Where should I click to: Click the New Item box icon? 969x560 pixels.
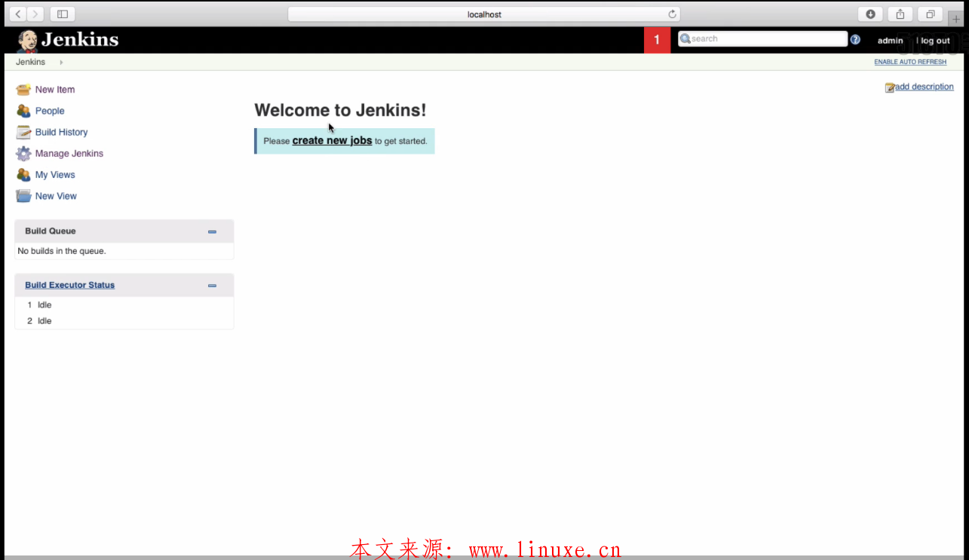click(x=23, y=90)
